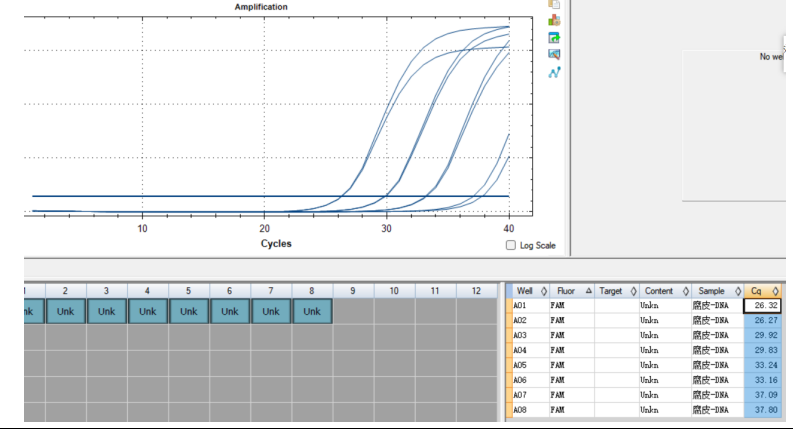Select Unk well in plate column 6
Screen dimensions: 793x430
pos(230,312)
